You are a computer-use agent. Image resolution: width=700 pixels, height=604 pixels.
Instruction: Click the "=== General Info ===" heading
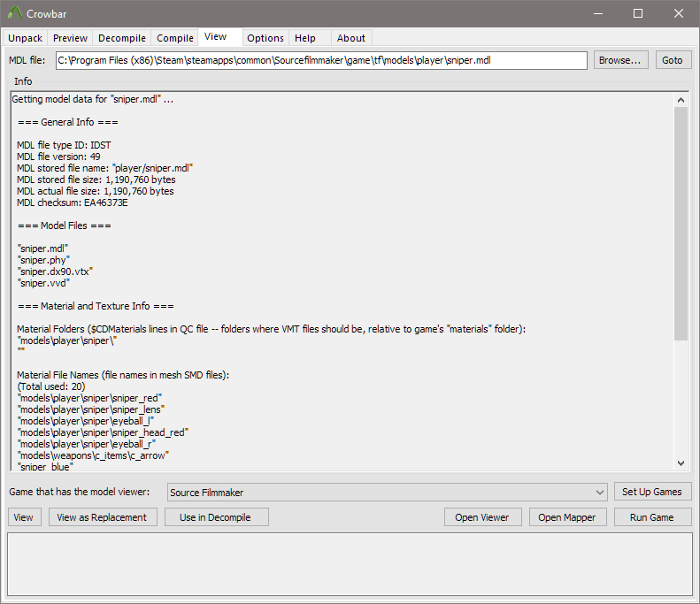[68, 122]
